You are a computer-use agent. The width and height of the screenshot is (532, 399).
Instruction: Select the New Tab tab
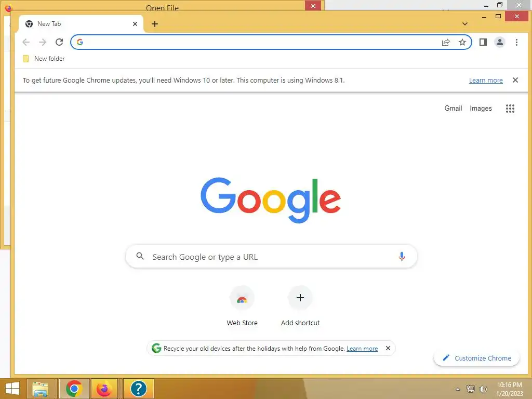(81, 24)
